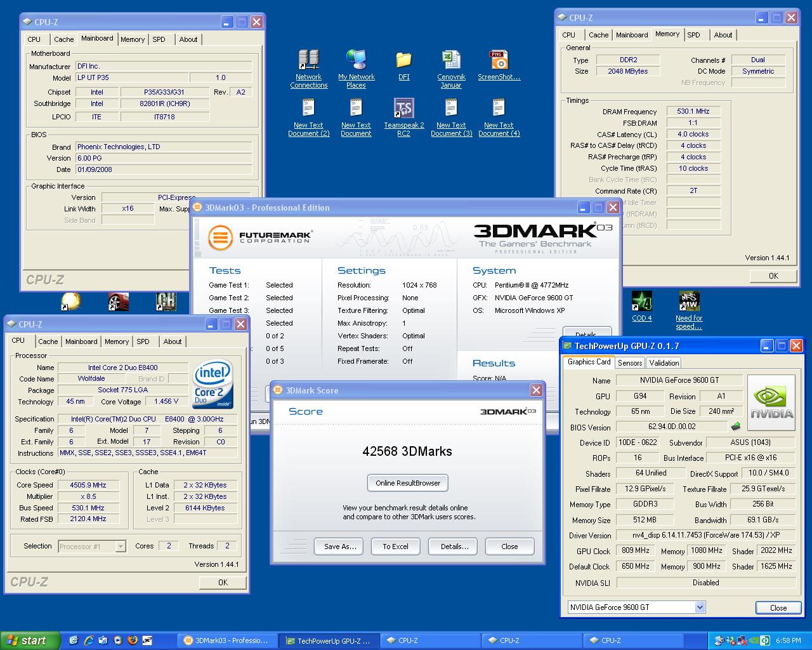Click the Futuremark Corporation logo
Screen dimensions: 812x650
(260, 238)
